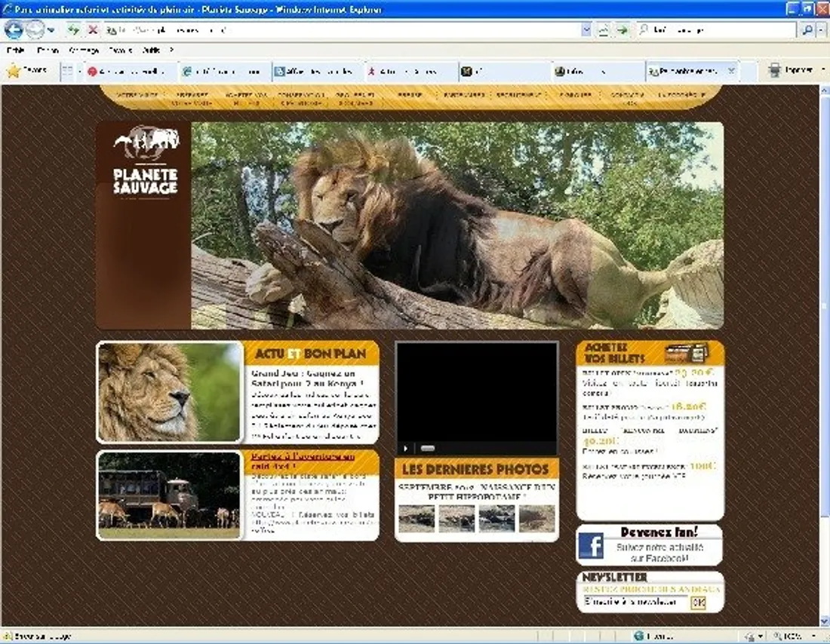The width and height of the screenshot is (830, 644).
Task: Click the Imprimer printer icon
Action: [774, 70]
